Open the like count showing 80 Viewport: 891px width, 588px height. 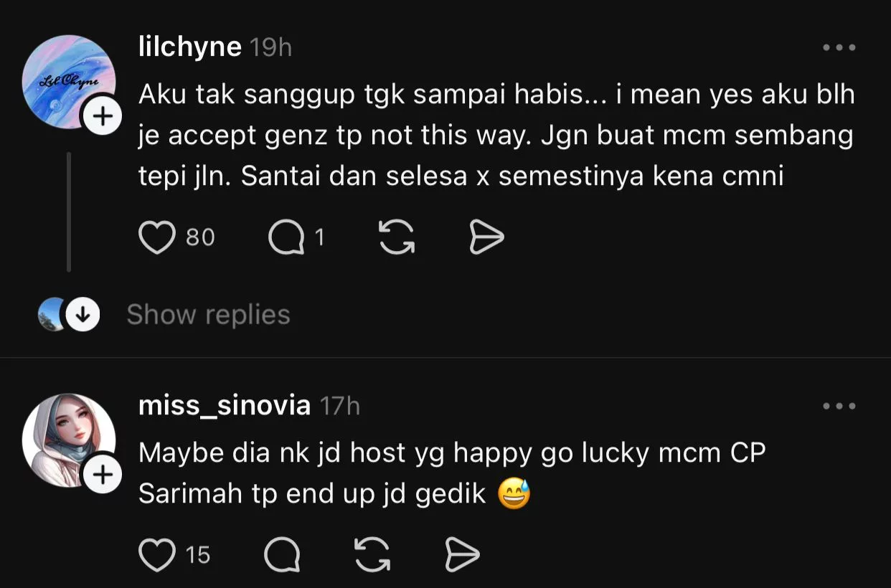tap(199, 238)
